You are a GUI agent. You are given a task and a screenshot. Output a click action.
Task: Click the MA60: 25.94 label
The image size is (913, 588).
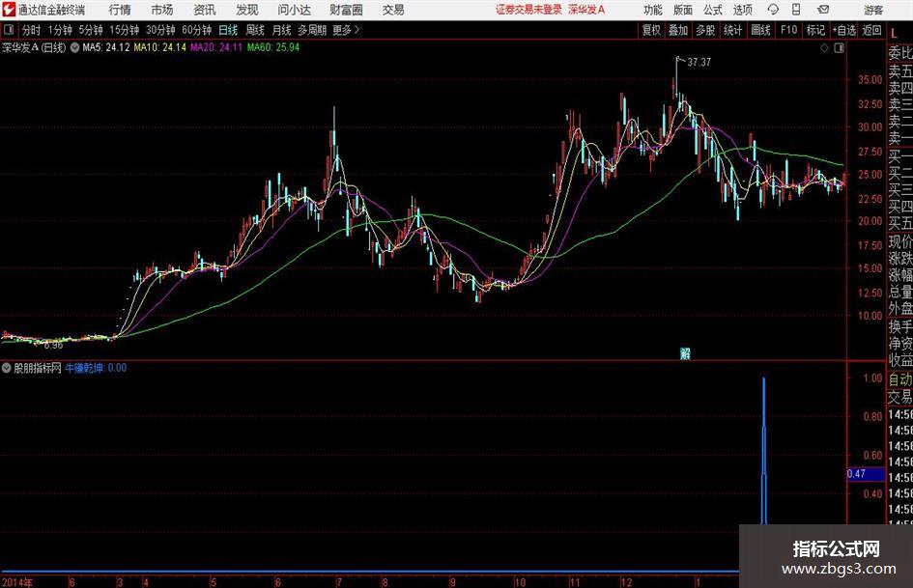(x=273, y=47)
